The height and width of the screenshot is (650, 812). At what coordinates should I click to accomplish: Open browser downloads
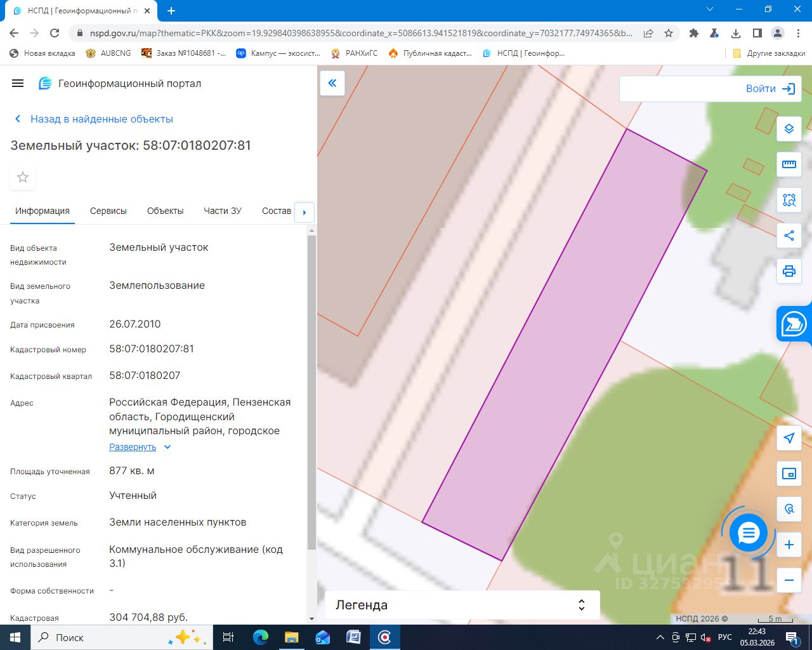coord(736,33)
